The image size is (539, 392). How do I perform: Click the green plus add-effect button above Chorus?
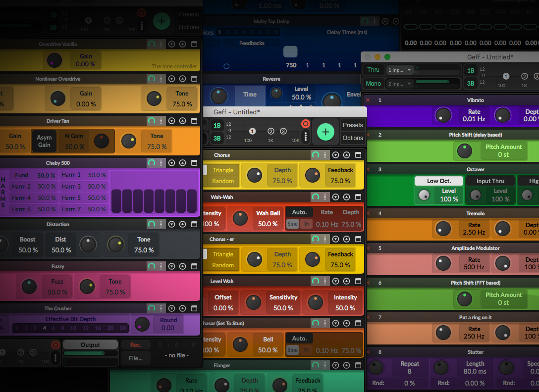(x=325, y=132)
